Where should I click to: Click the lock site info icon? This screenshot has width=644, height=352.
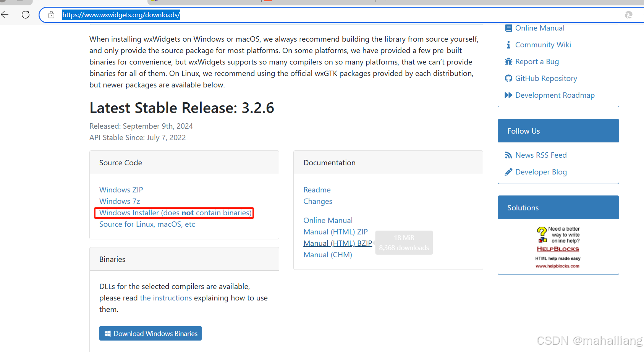coord(52,15)
